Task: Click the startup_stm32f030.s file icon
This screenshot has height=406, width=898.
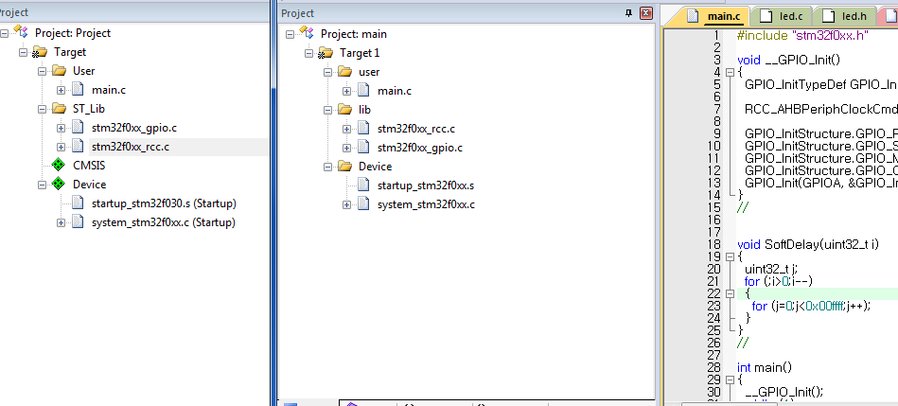Action: pyautogui.click(x=77, y=203)
